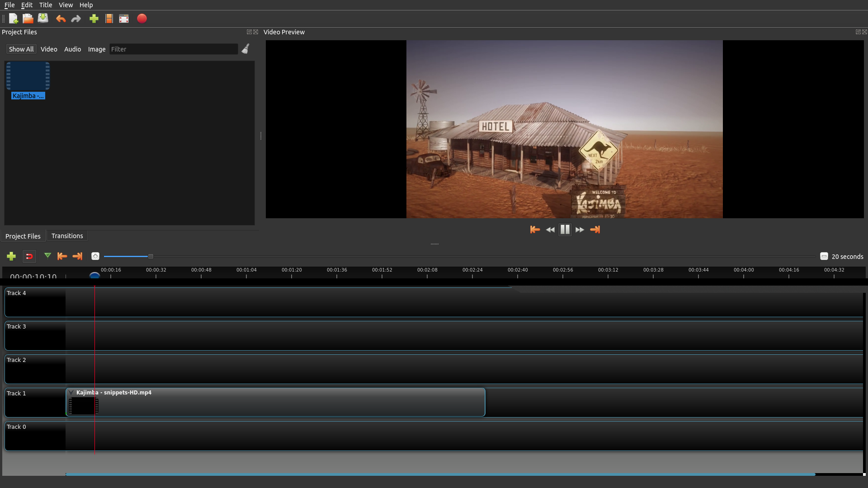The width and height of the screenshot is (868, 488).
Task: Show All project files filter
Action: 21,49
